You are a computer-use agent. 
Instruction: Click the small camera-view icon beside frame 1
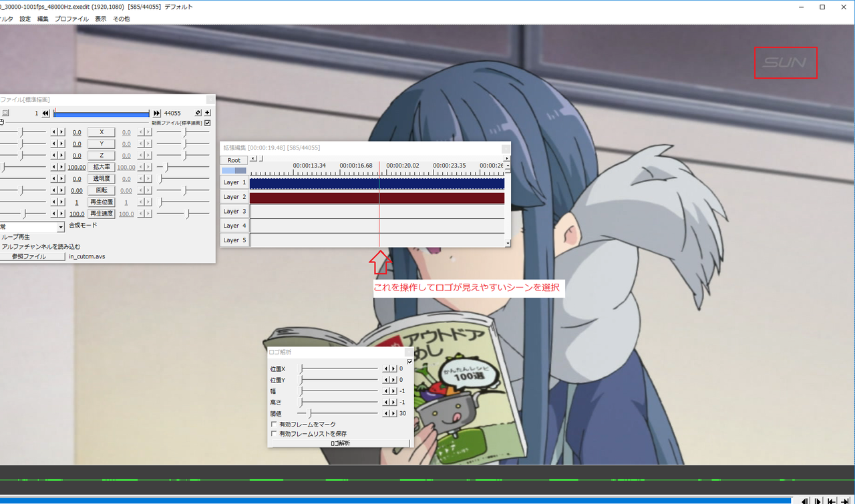point(5,113)
